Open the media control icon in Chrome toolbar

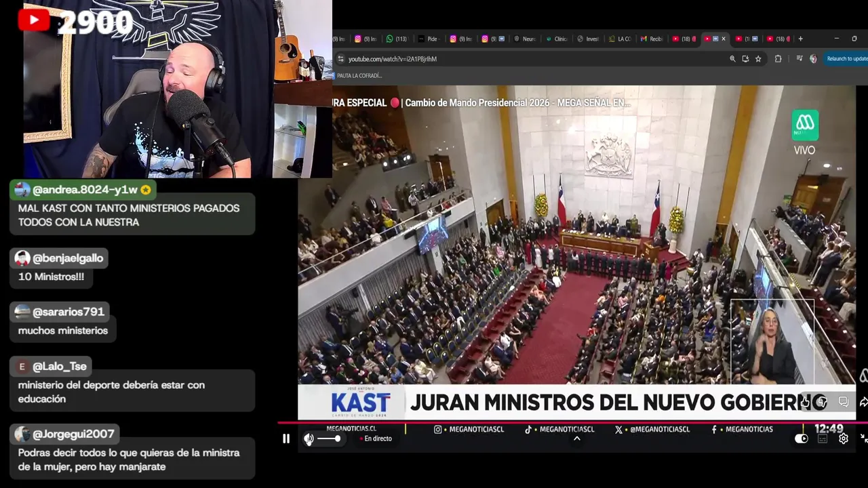(x=799, y=59)
